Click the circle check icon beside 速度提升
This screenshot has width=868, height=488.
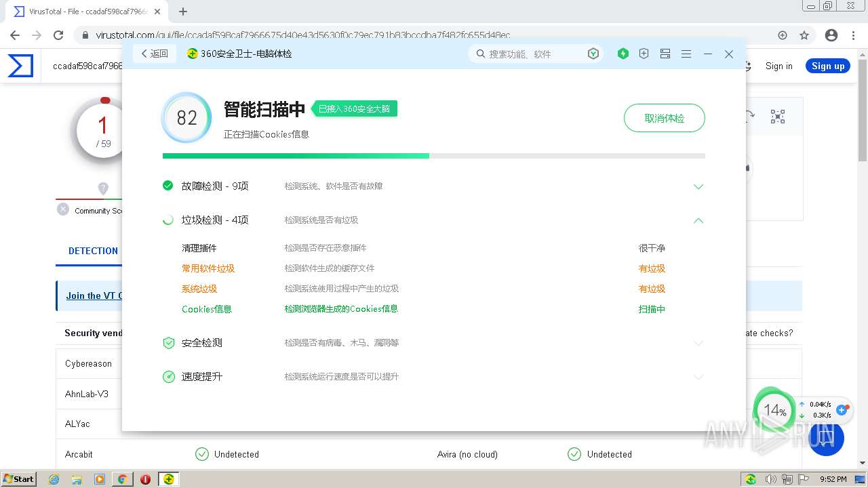click(169, 377)
